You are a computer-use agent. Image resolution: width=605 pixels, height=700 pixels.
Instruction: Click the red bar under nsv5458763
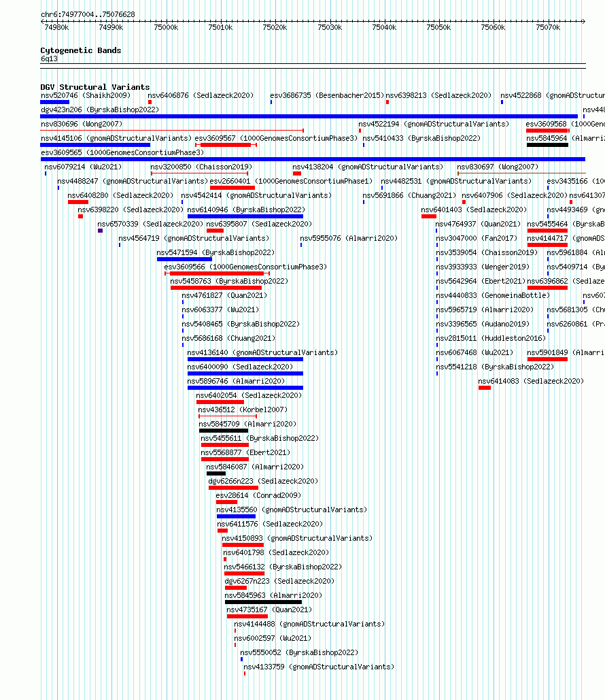[x=216, y=288]
